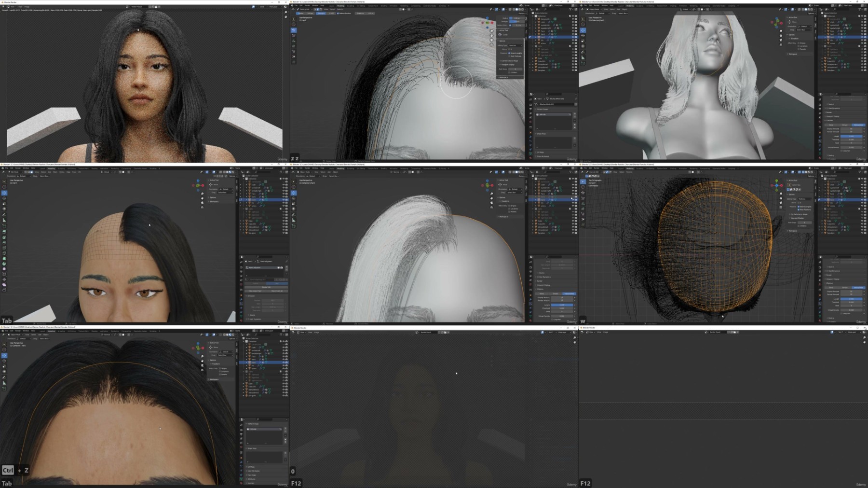This screenshot has width=868, height=488.
Task: Click Path Steps field in the brush-circle window
Action: 515,69
